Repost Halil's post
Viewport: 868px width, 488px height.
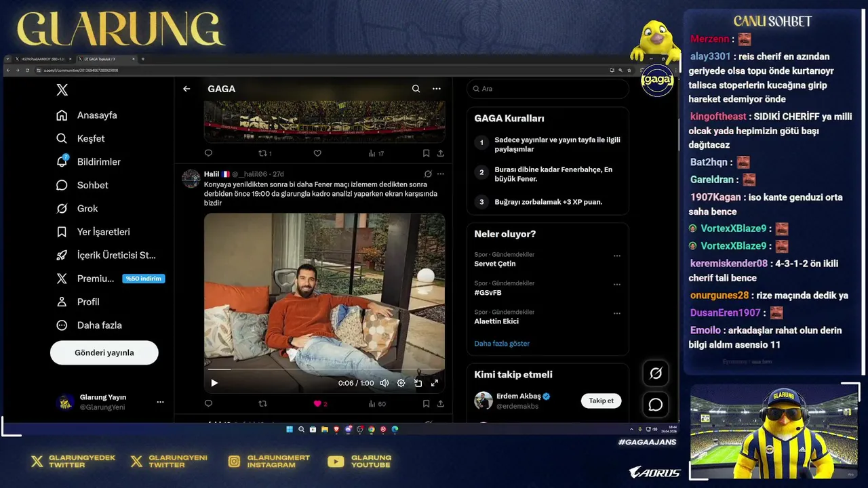coord(263,403)
